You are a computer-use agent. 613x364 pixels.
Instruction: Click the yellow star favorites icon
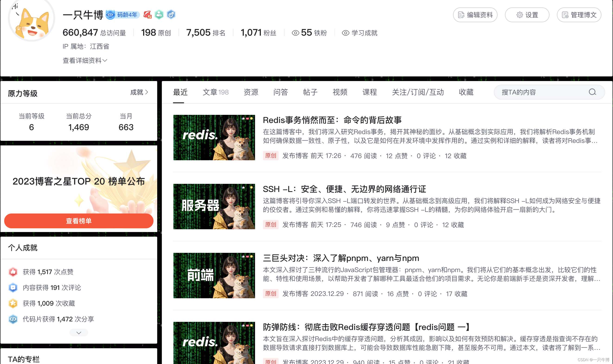(13, 303)
